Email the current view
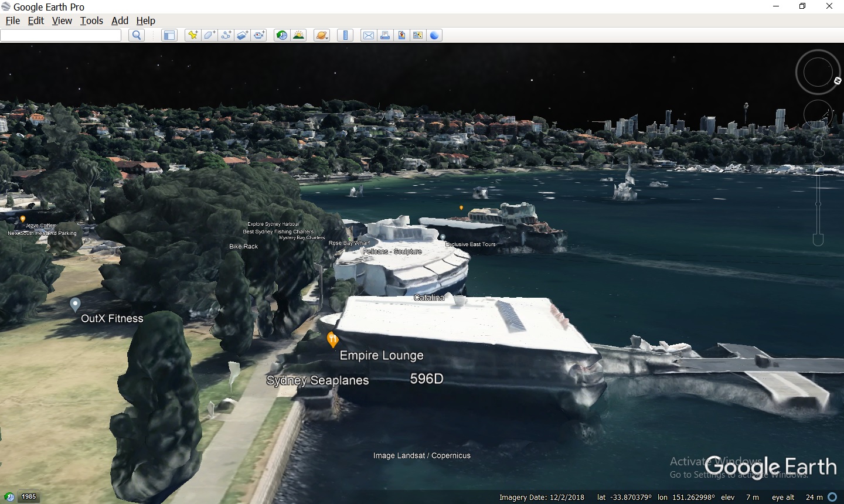844x504 pixels. 369,35
